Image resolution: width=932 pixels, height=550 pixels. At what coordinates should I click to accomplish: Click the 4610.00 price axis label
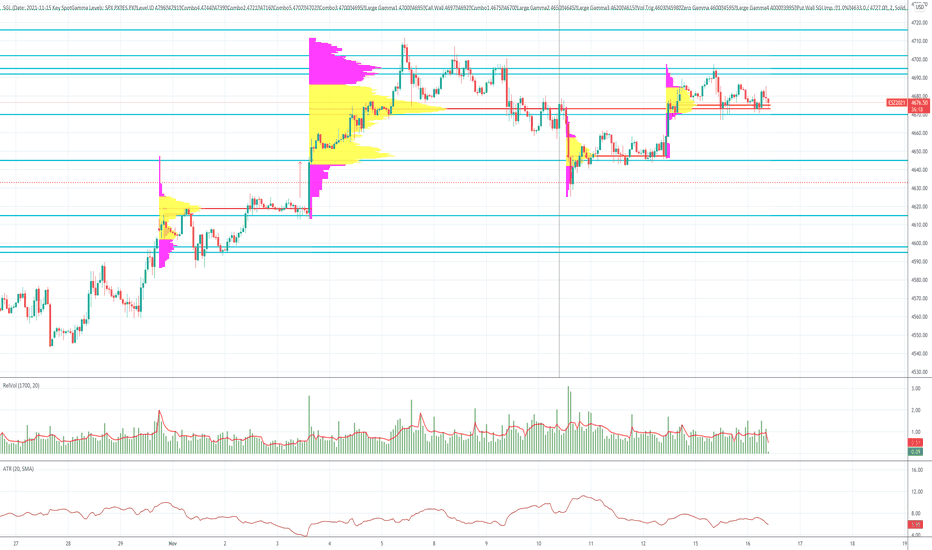919,225
